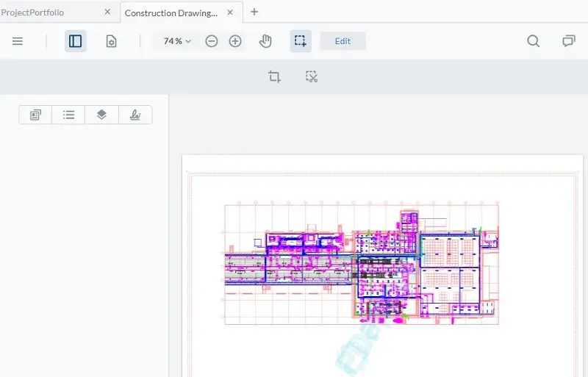588x377 pixels.
Task: Show page thumbnails in the sidebar
Action: (x=35, y=115)
